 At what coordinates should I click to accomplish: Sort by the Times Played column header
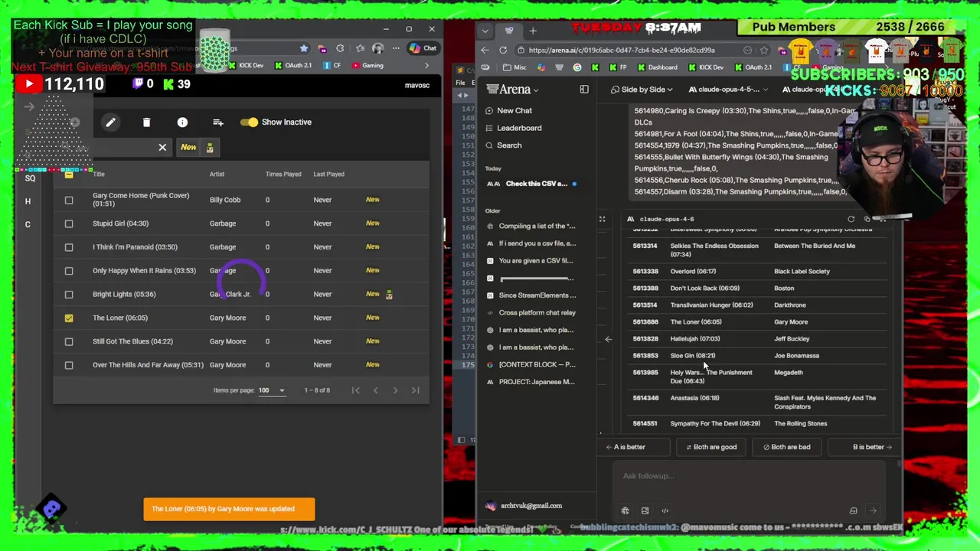(x=283, y=174)
